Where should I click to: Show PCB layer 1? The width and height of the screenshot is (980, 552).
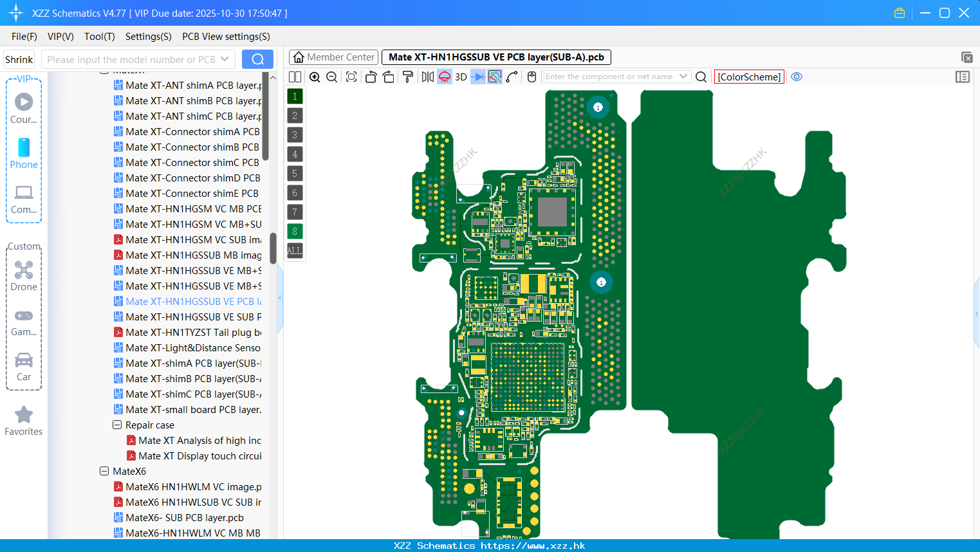(x=295, y=96)
